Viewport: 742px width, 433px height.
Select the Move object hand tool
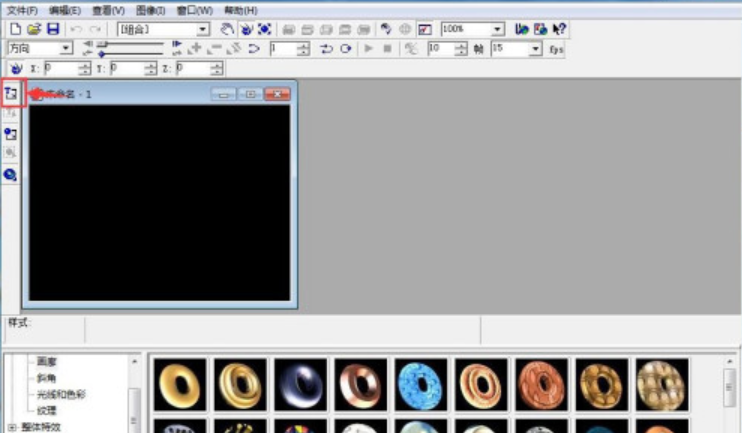(227, 29)
